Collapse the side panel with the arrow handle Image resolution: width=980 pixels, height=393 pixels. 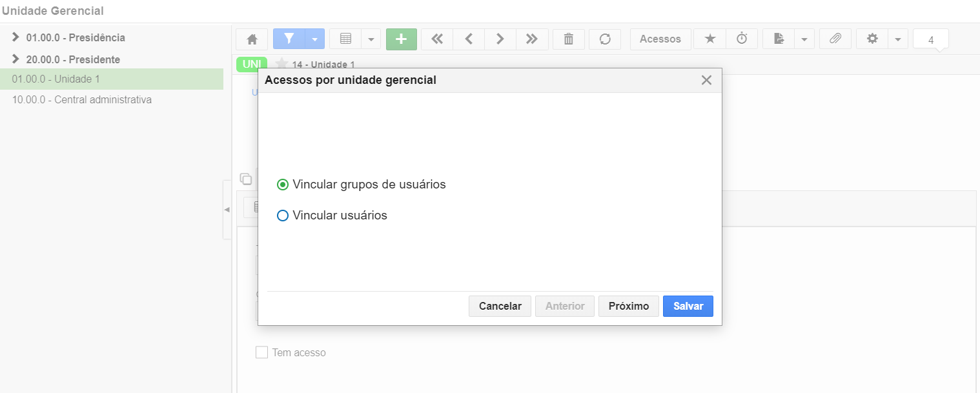pyautogui.click(x=227, y=210)
